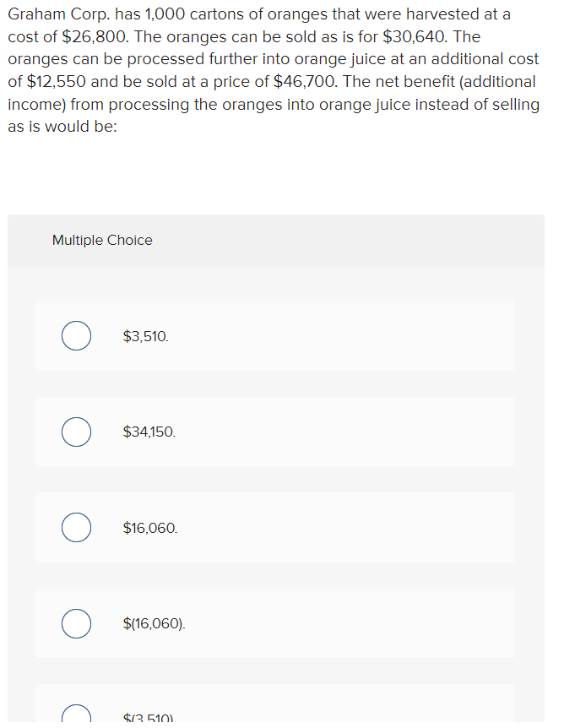Click the $46,700 price in question
575x728 pixels.
tap(306, 82)
